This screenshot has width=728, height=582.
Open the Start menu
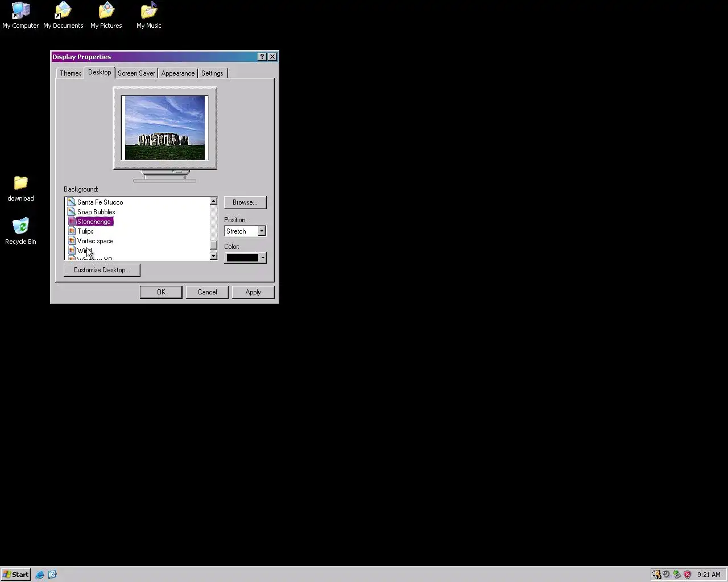[15, 575]
